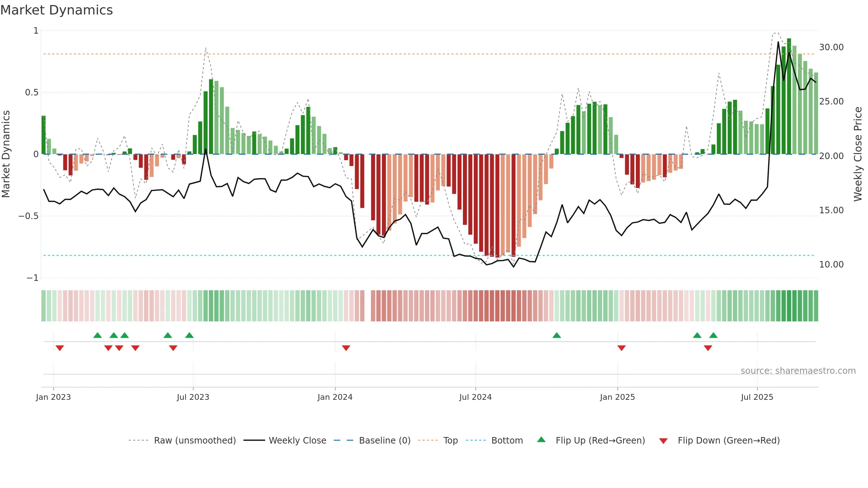The height and width of the screenshot is (488, 868).
Task: Click the Jul 2025 x-axis label
Action: (757, 397)
